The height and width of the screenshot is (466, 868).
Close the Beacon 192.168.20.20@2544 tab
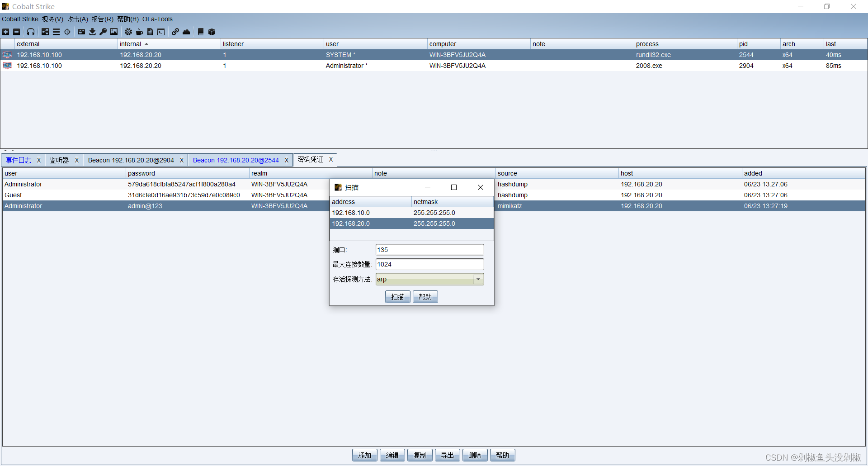point(287,160)
